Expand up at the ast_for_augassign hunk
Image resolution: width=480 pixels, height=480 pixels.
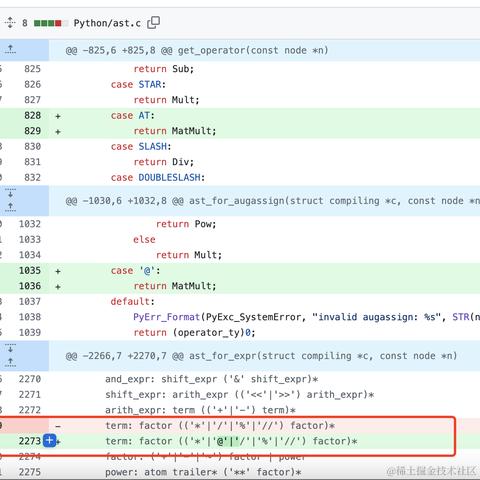(x=10, y=207)
